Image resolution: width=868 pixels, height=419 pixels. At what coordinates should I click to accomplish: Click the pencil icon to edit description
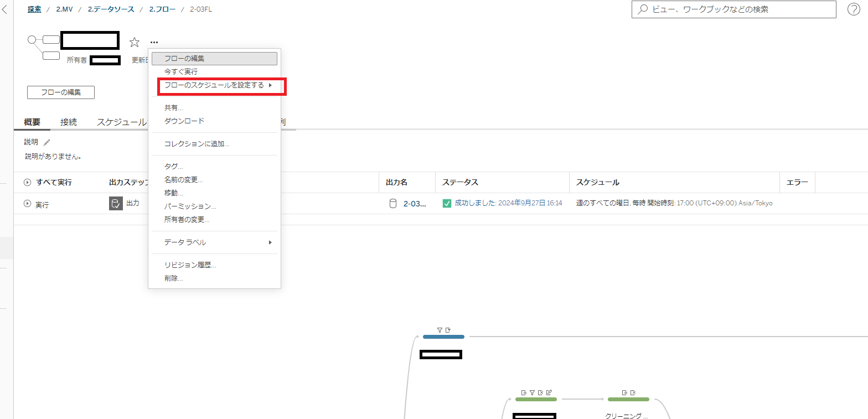point(46,142)
